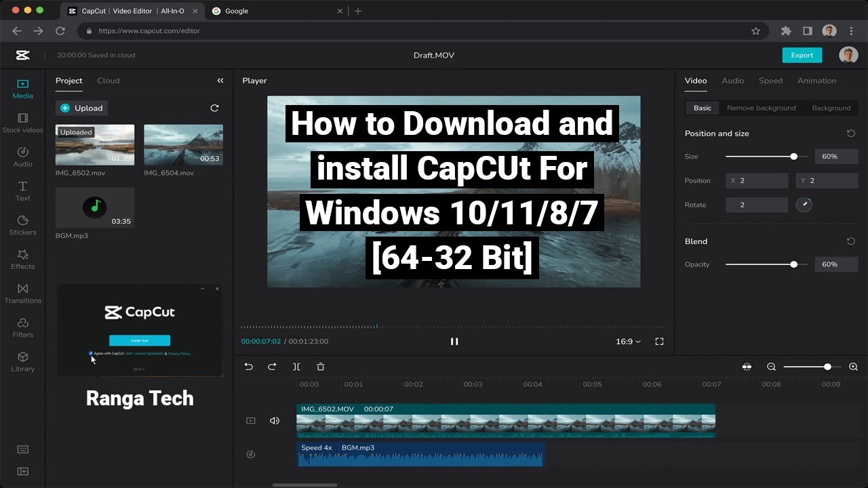This screenshot has width=868, height=488.
Task: Click the timeline zoom slider
Action: click(x=812, y=367)
